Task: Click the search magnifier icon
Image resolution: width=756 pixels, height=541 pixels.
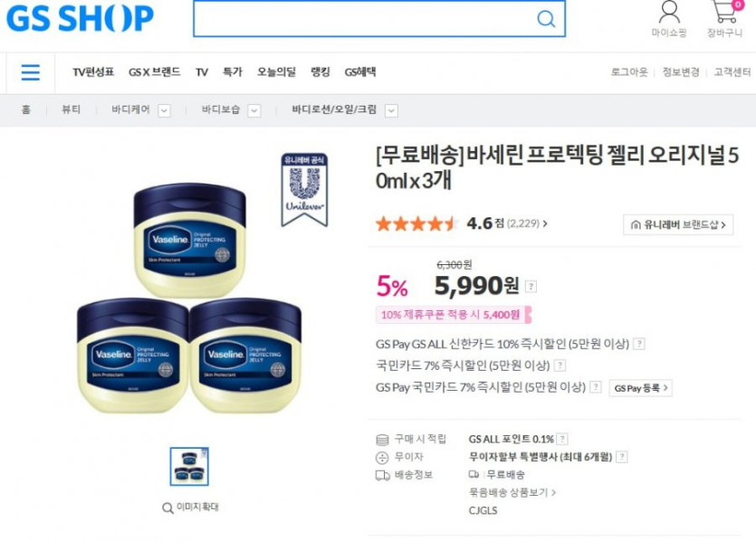Action: (546, 19)
